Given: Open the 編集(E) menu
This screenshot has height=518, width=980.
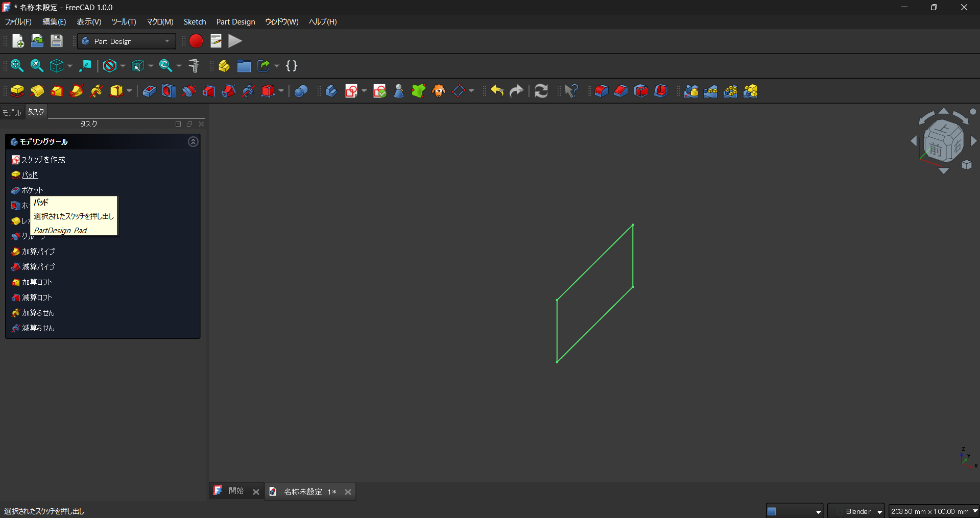Looking at the screenshot, I should (54, 22).
